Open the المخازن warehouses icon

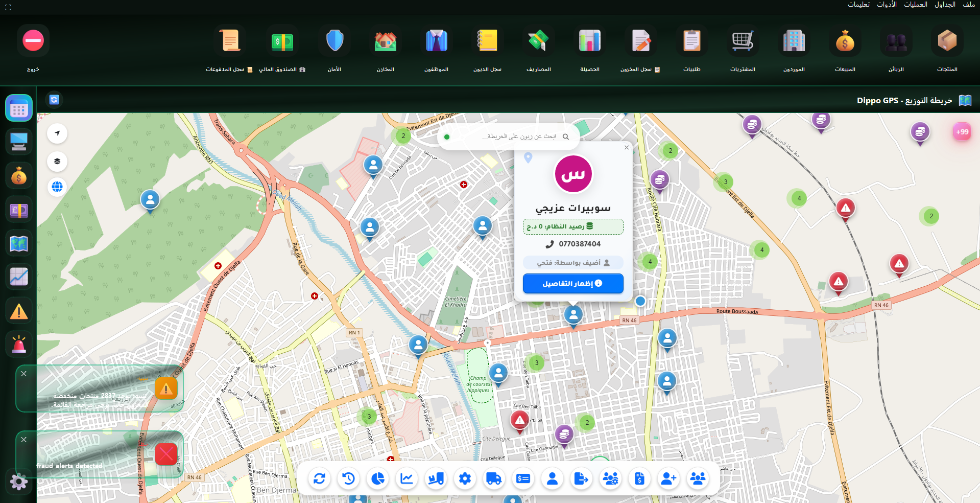click(x=385, y=41)
